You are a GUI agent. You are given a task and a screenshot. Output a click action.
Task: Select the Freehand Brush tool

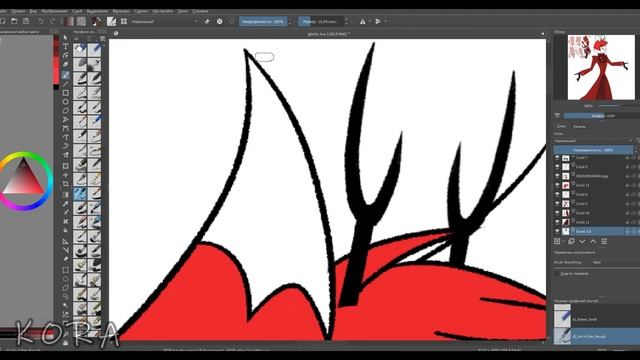[x=65, y=75]
